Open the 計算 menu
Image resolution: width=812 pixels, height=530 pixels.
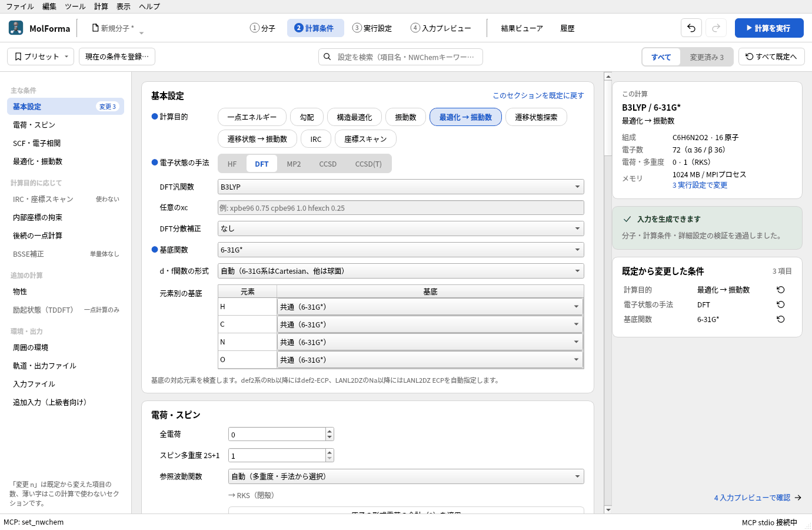click(x=101, y=6)
